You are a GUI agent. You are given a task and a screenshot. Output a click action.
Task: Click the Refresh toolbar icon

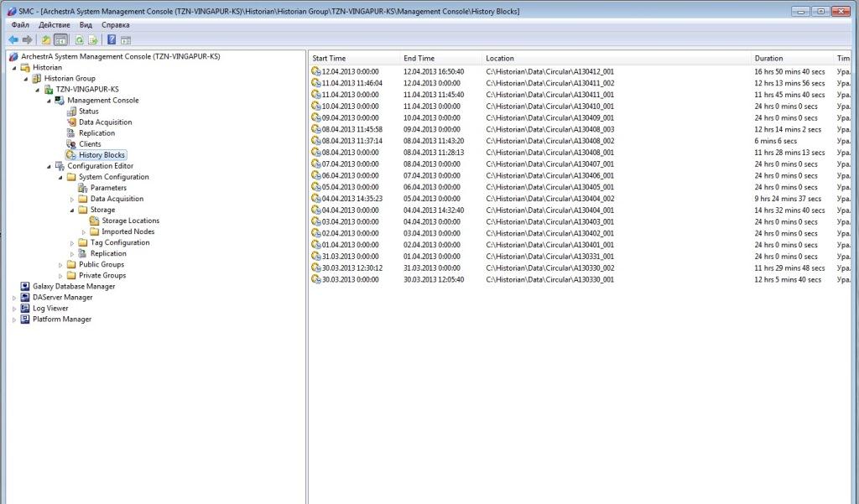80,39
